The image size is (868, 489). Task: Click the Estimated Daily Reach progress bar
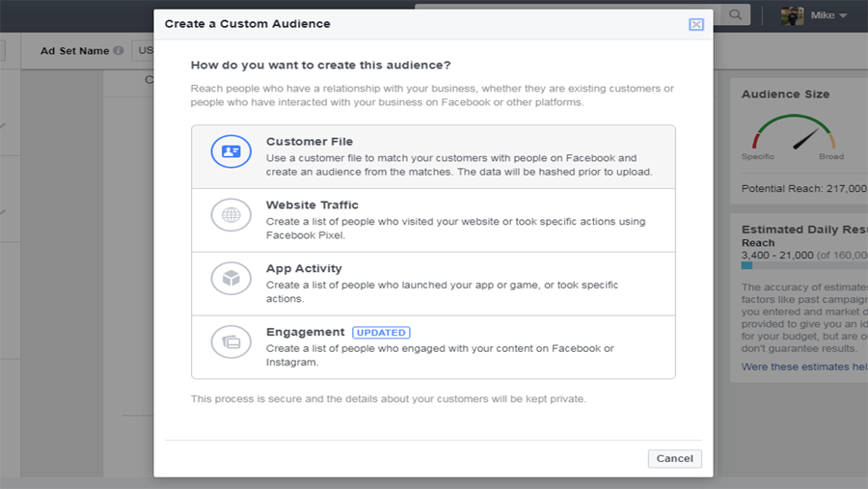pyautogui.click(x=804, y=266)
